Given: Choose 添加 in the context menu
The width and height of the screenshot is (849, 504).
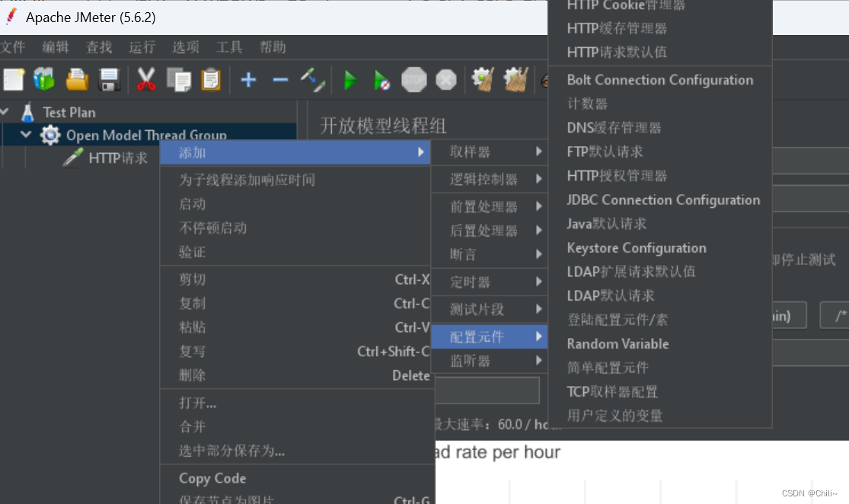Looking at the screenshot, I should [295, 153].
